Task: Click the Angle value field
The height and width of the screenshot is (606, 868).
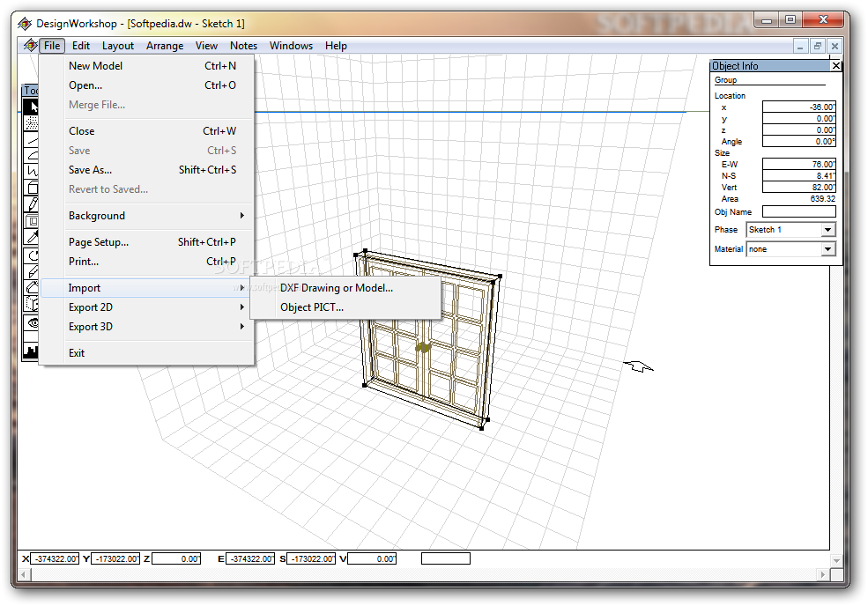Action: pyautogui.click(x=798, y=142)
